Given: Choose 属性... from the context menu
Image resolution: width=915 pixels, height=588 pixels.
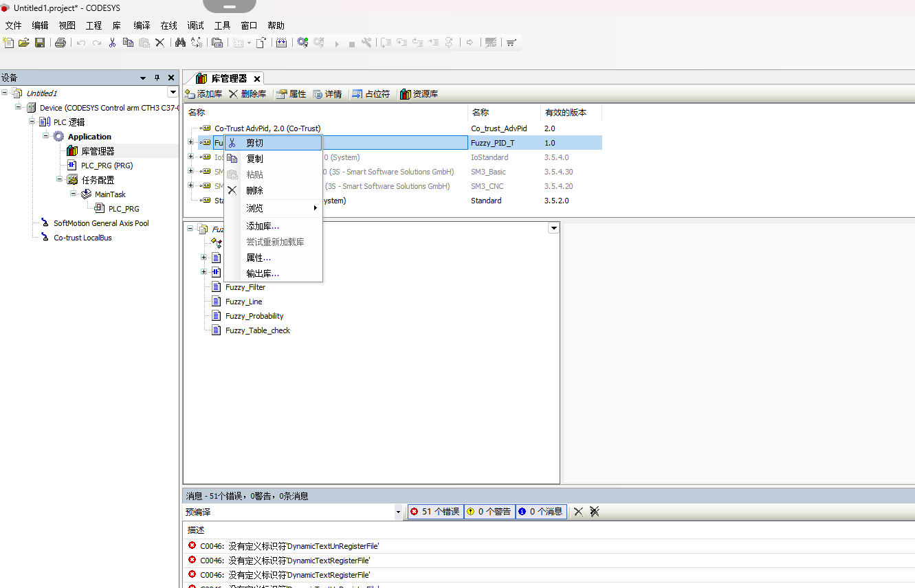Looking at the screenshot, I should click(x=274, y=258).
